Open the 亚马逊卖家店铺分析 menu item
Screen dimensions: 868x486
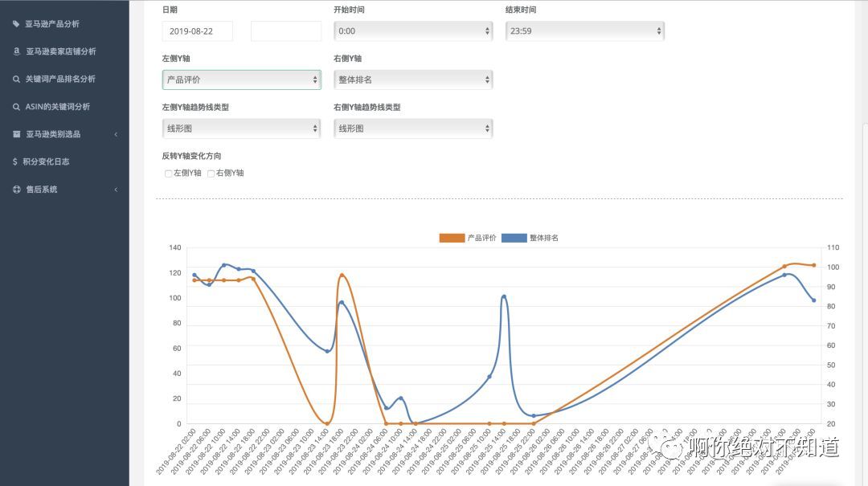pyautogui.click(x=60, y=51)
